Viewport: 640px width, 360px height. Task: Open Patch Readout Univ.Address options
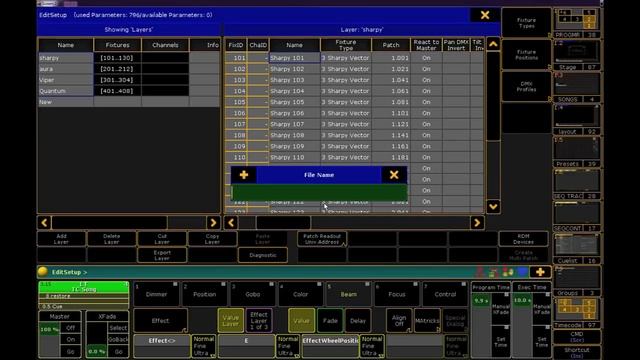[322, 239]
